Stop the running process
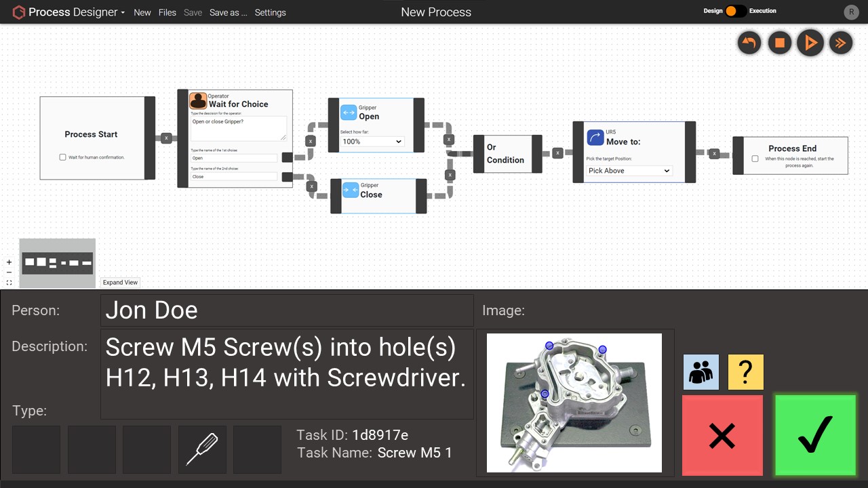 click(x=779, y=43)
